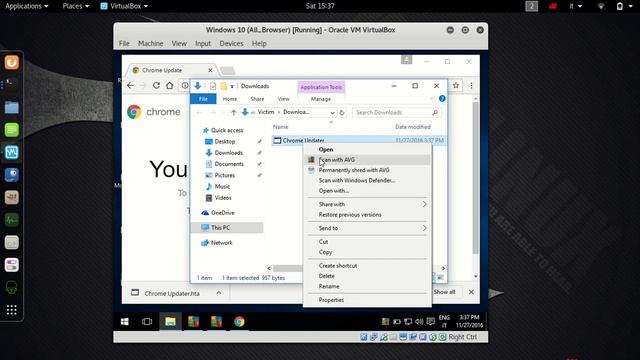Open Chrome three-dot menu
Screen dimensions: 640x360
pyautogui.click(x=471, y=85)
